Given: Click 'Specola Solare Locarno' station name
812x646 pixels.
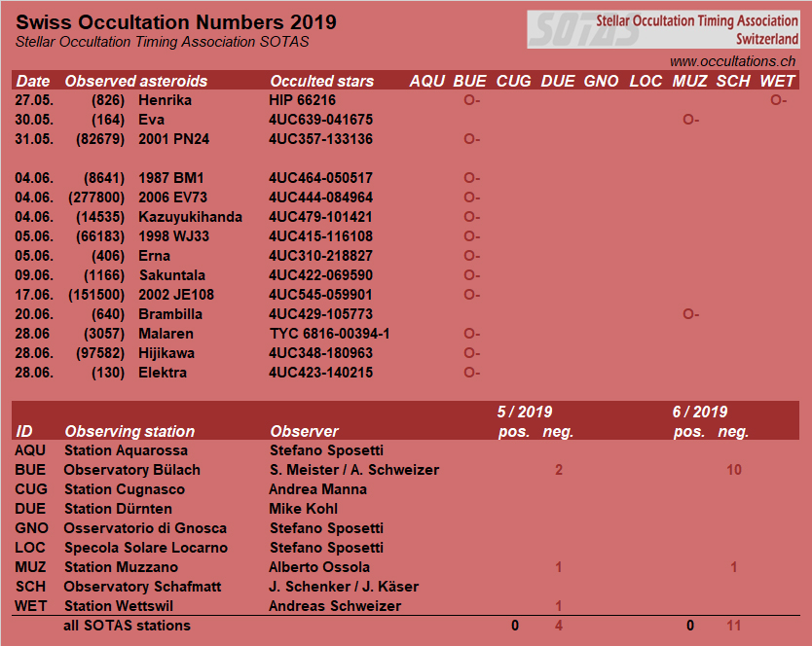Looking at the screenshot, I should point(145,548).
